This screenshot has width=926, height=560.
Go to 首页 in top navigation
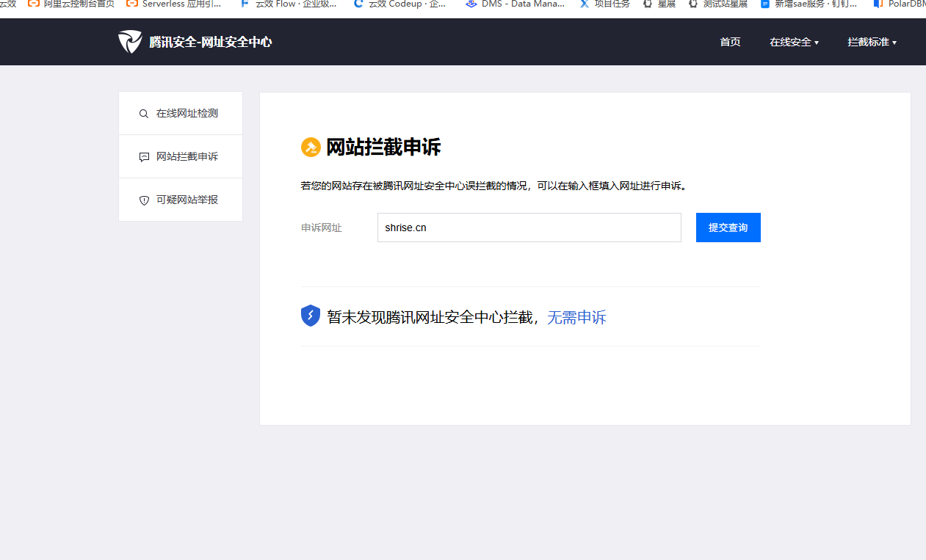730,42
